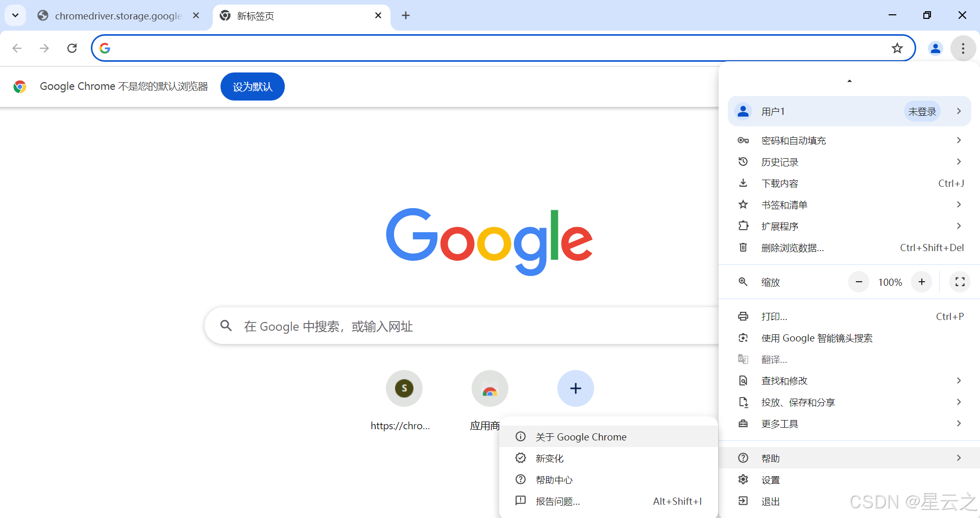Select the 新标签页 tab
The height and width of the screenshot is (518, 980).
(301, 16)
